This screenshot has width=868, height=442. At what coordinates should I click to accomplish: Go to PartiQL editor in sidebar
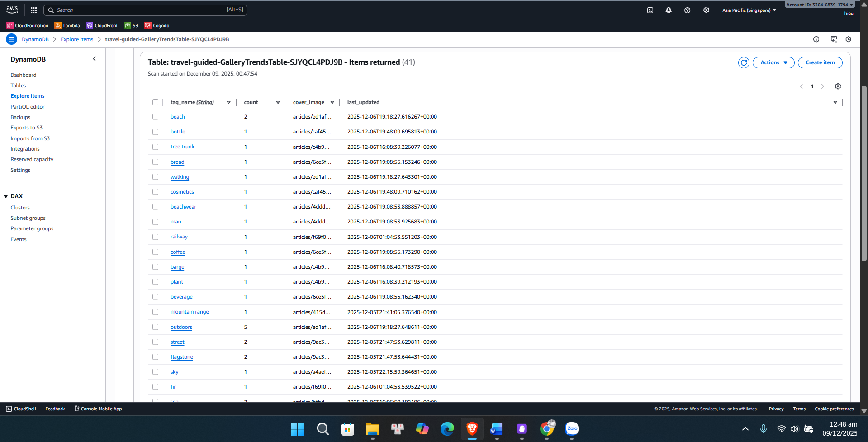28,107
